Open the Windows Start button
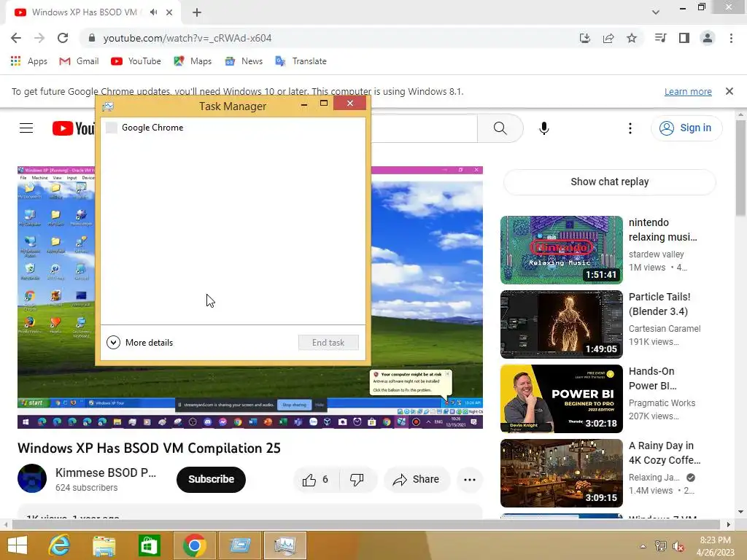Viewport: 747px width, 560px height. 18,545
